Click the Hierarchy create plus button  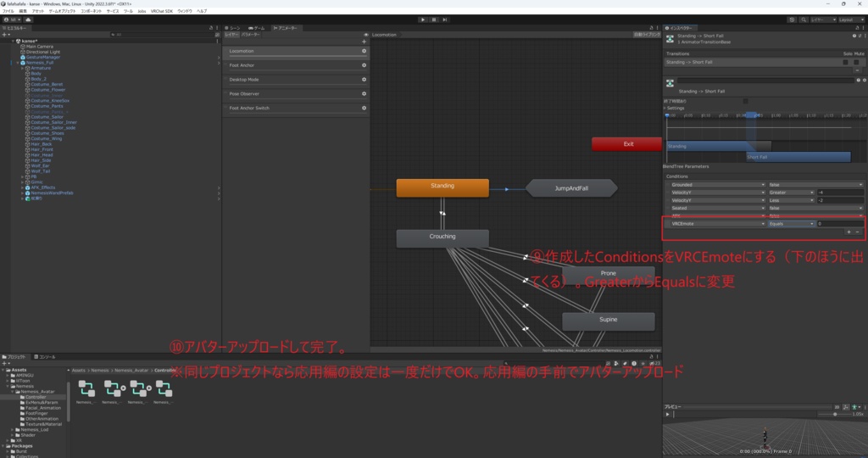[x=6, y=34]
